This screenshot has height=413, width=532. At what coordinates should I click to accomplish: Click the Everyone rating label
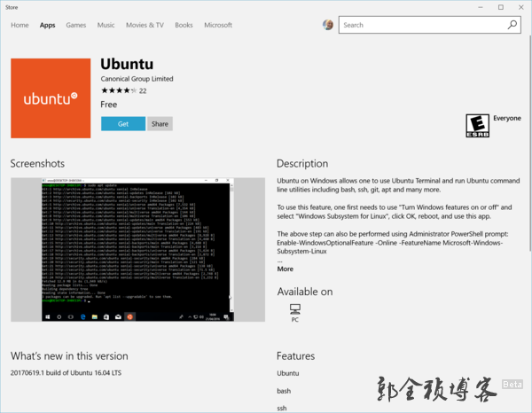[507, 118]
